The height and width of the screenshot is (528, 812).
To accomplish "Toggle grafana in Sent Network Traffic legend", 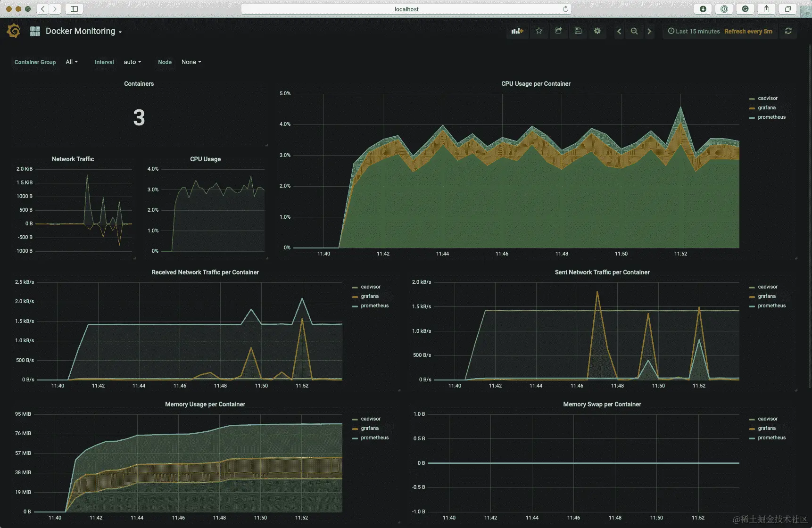I will pos(766,296).
